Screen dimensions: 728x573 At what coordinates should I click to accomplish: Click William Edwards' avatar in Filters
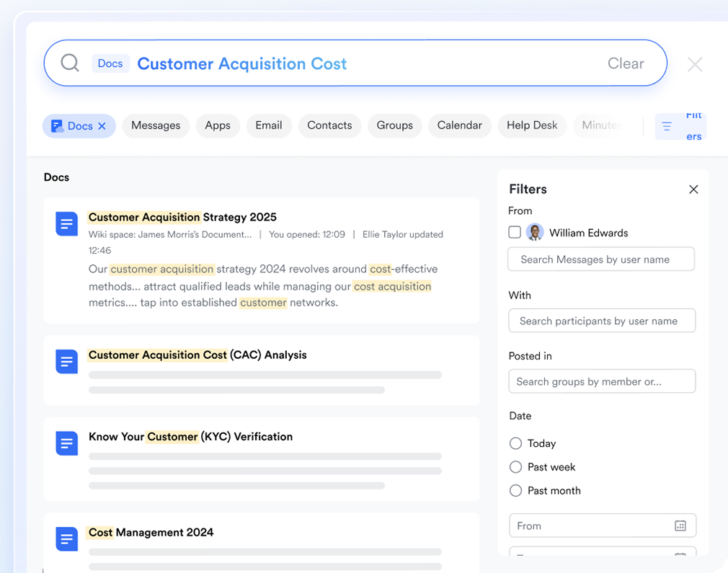tap(535, 233)
